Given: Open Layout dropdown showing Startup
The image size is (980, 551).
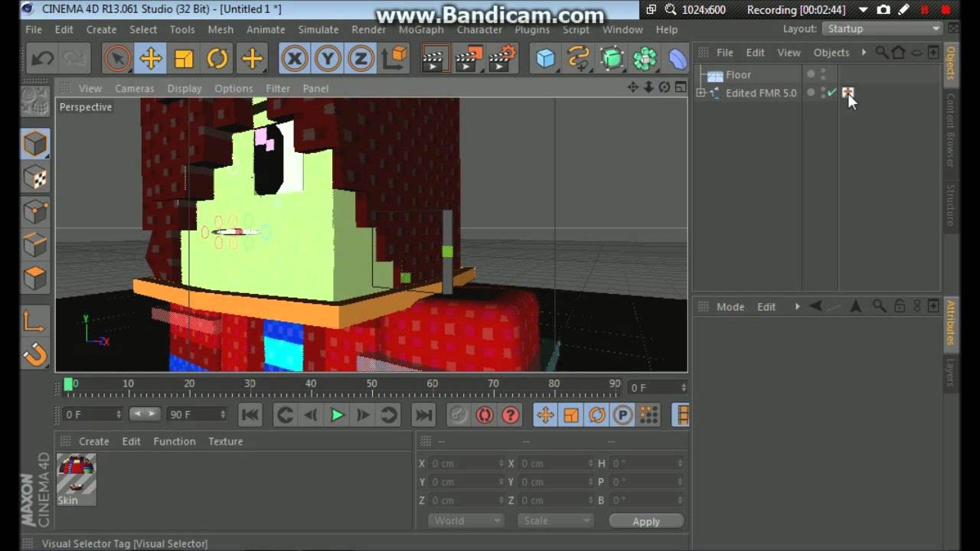Looking at the screenshot, I should (884, 28).
